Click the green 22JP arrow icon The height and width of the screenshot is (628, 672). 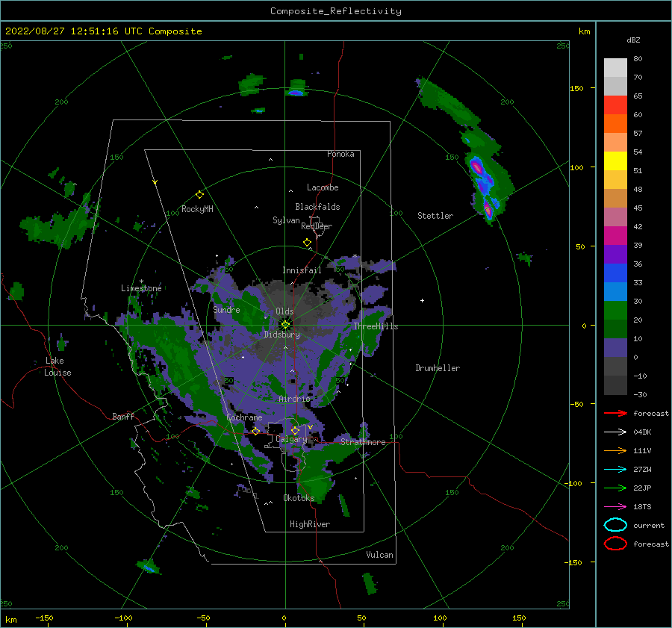click(x=615, y=488)
